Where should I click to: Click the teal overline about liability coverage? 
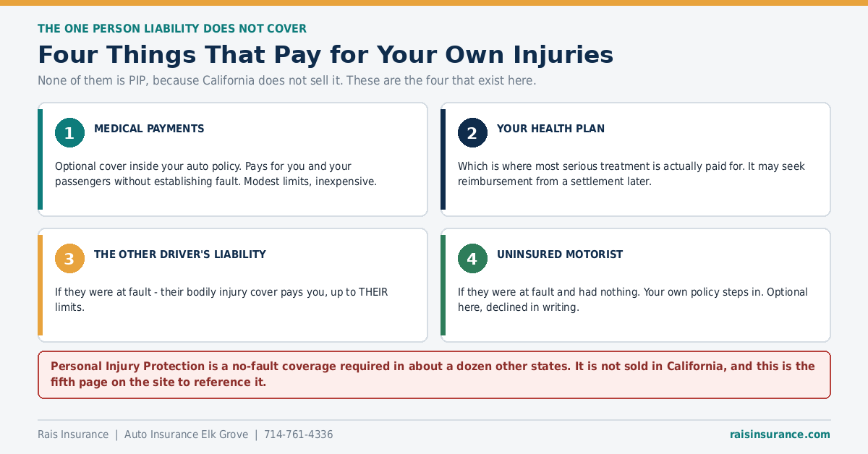(172, 29)
